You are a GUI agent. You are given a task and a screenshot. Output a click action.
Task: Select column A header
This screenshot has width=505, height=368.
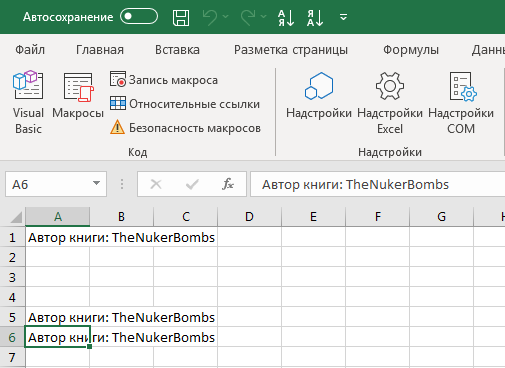click(x=58, y=217)
